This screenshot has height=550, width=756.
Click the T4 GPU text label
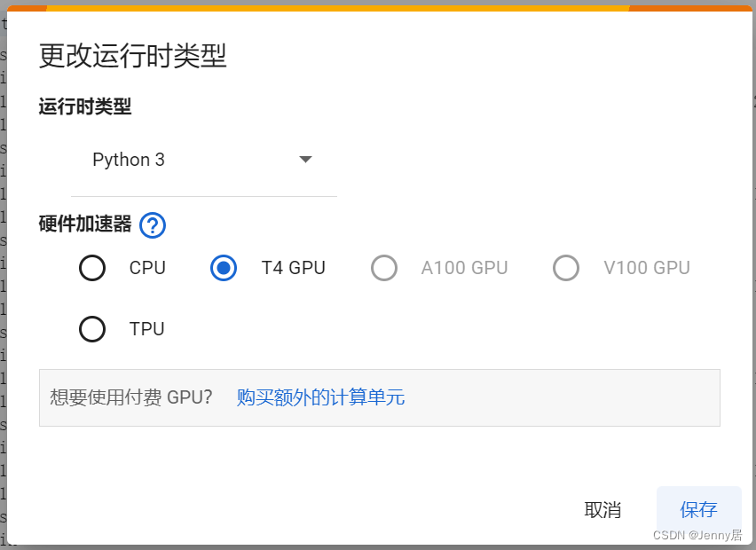tap(294, 268)
